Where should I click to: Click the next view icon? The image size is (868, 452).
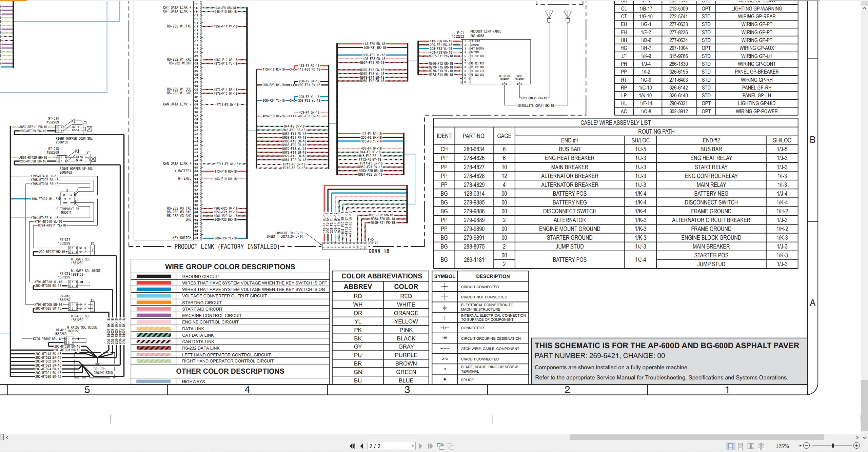tap(451, 446)
